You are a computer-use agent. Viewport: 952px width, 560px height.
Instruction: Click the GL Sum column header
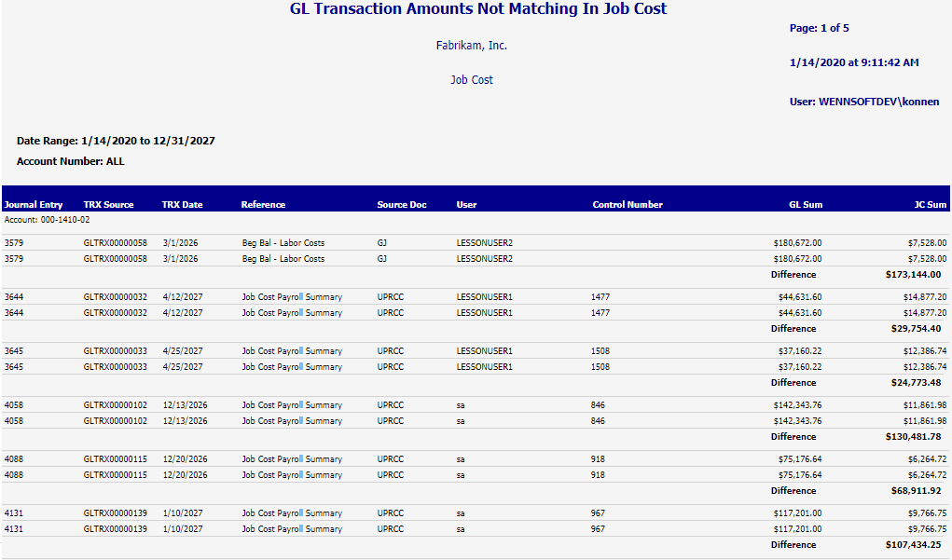point(806,204)
